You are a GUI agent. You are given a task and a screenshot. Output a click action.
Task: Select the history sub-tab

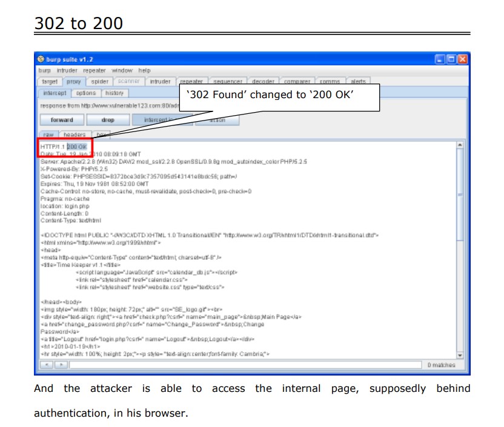(x=114, y=93)
